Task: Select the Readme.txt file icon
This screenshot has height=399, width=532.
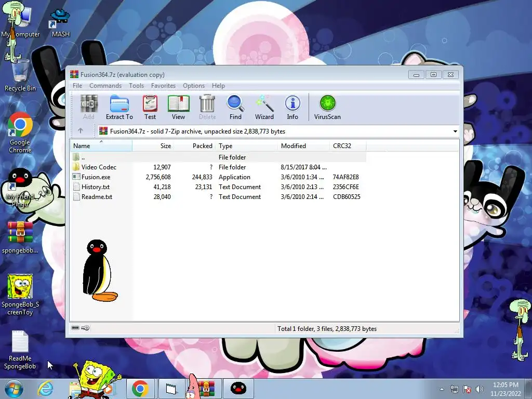Action: tap(76, 196)
